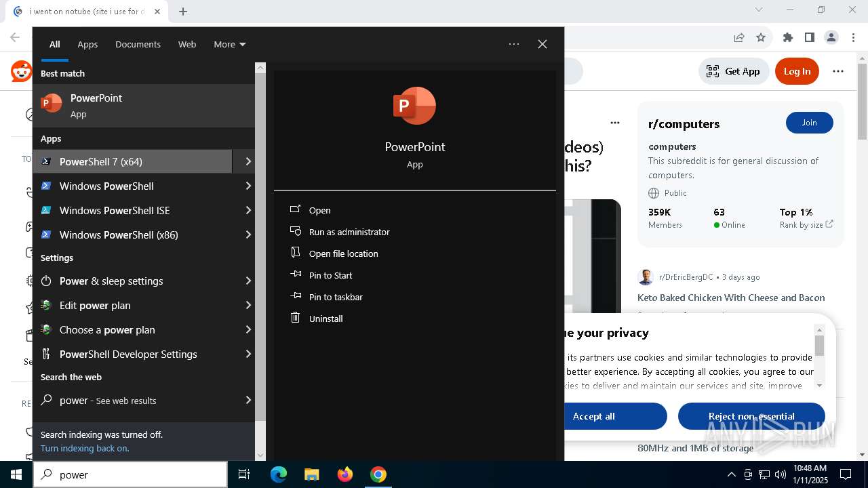The image size is (868, 488).
Task: Reject non-essential cookies
Action: [751, 416]
